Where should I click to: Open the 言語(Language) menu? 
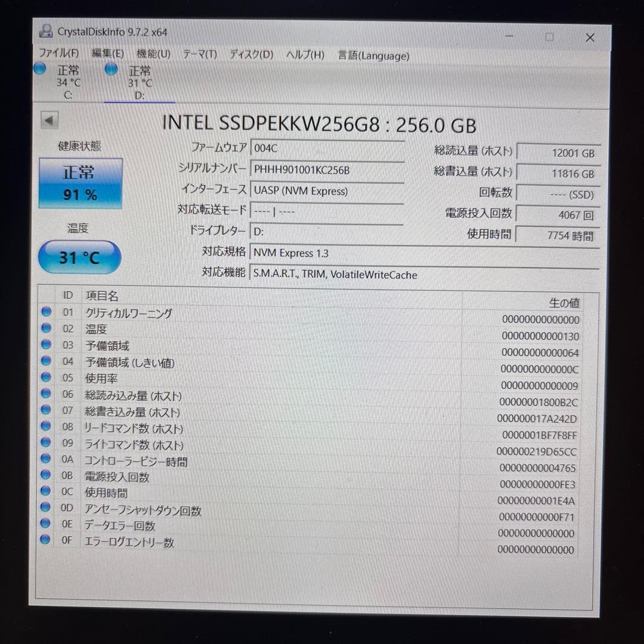point(373,55)
